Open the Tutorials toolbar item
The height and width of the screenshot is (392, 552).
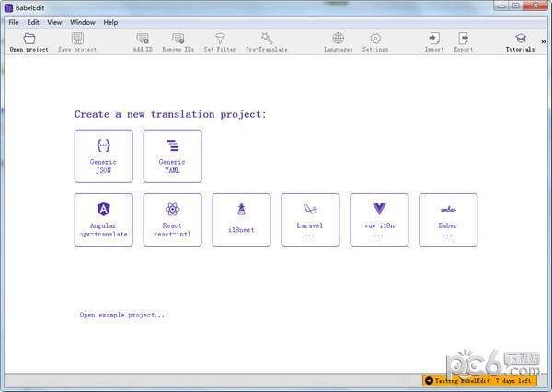tap(520, 41)
